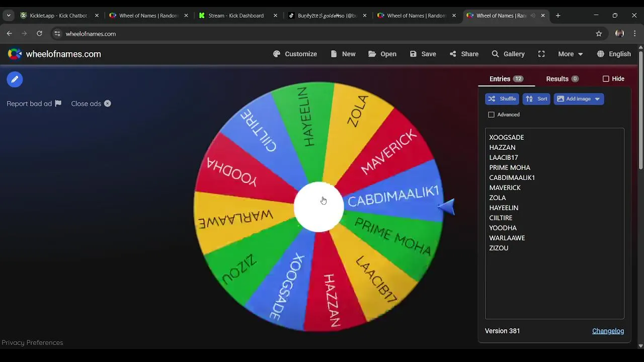644x362 pixels.
Task: Click YOODHA in the entries list
Action: pos(503,228)
